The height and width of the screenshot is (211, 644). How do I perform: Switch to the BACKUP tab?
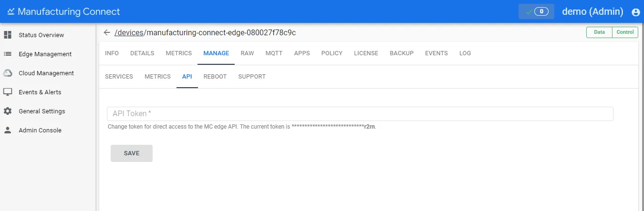[x=402, y=53]
